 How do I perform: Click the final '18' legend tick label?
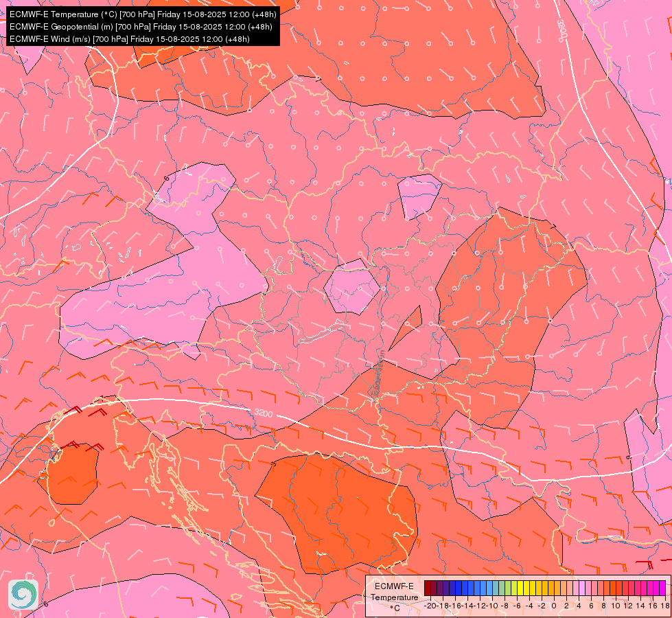coord(664,606)
